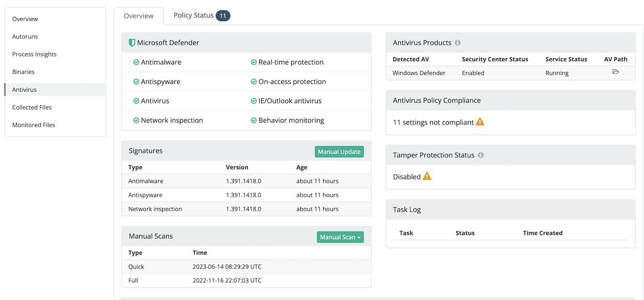Click the Antimalware green check icon

tap(136, 62)
